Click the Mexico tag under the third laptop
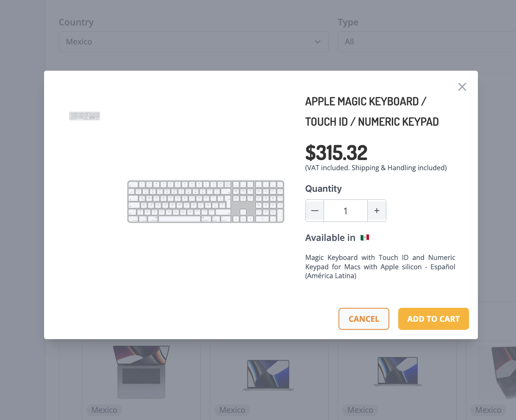This screenshot has width=516, height=420. click(x=360, y=410)
